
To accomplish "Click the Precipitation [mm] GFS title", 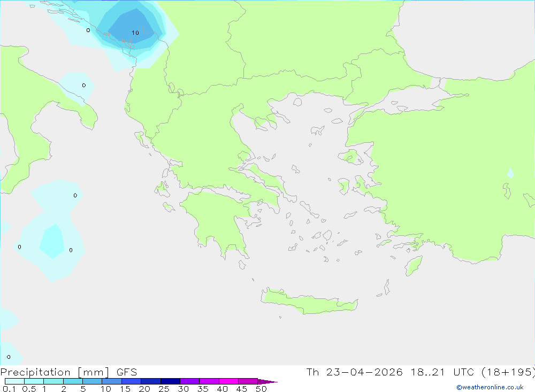I will [68, 372].
